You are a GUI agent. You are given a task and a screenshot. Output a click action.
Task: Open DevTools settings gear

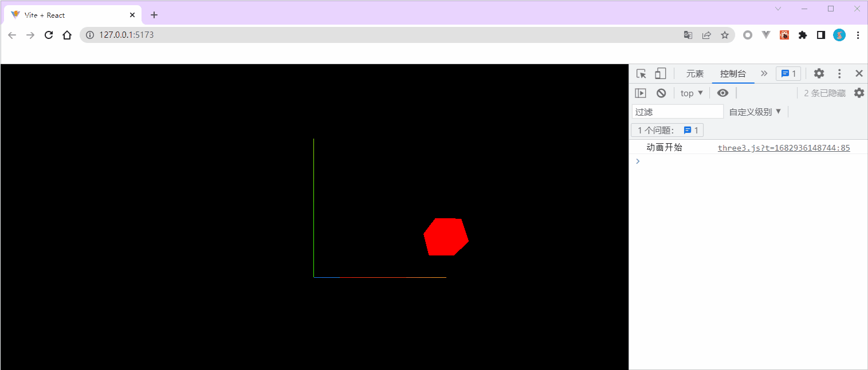coord(819,73)
